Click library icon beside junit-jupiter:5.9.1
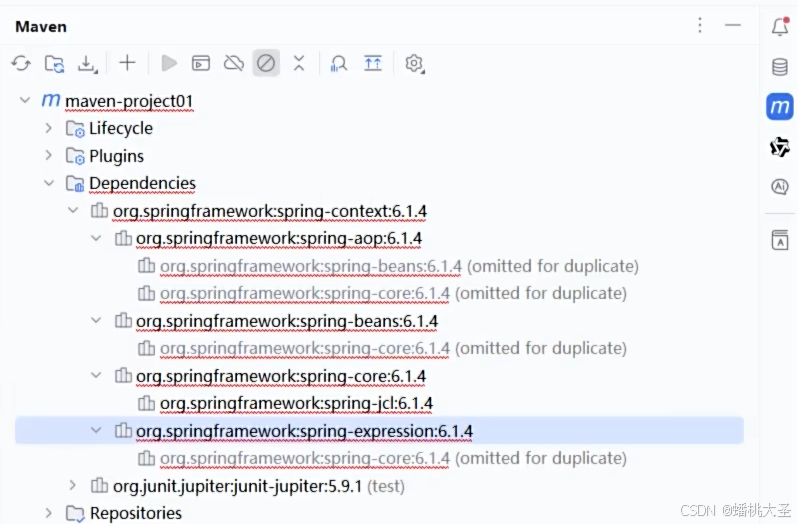This screenshot has width=799, height=524. coord(99,486)
